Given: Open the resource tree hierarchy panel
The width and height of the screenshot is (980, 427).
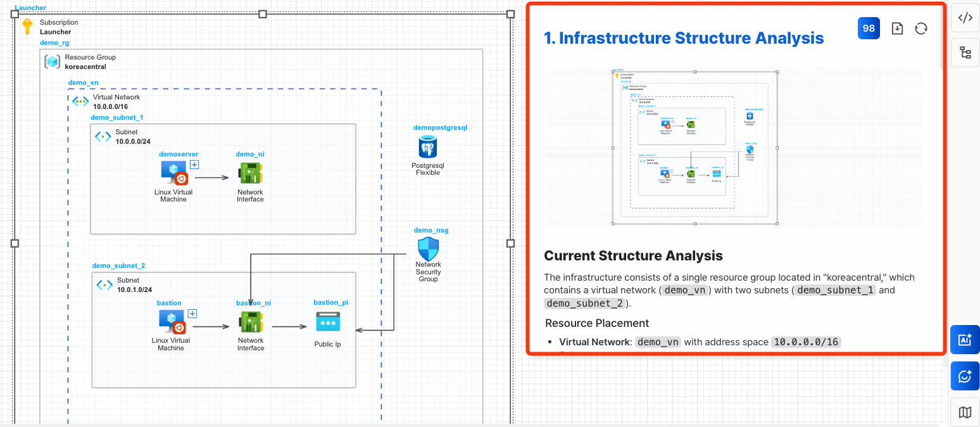Looking at the screenshot, I should [x=965, y=53].
